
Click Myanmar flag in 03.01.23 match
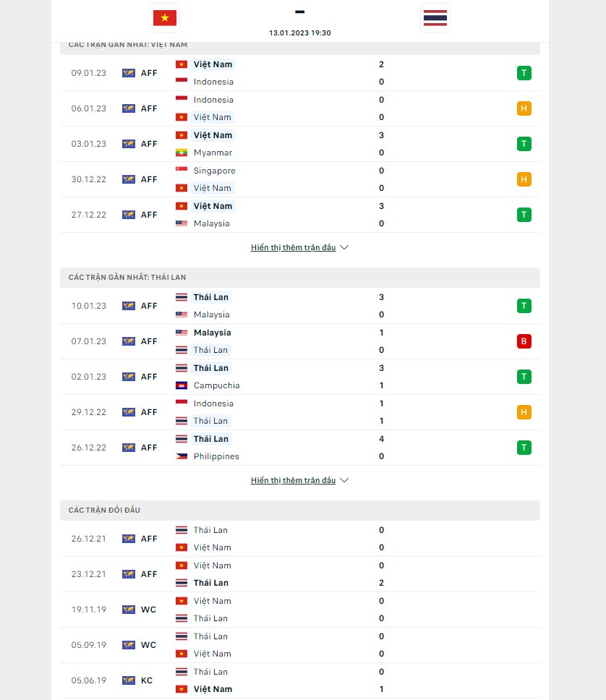pos(182,153)
